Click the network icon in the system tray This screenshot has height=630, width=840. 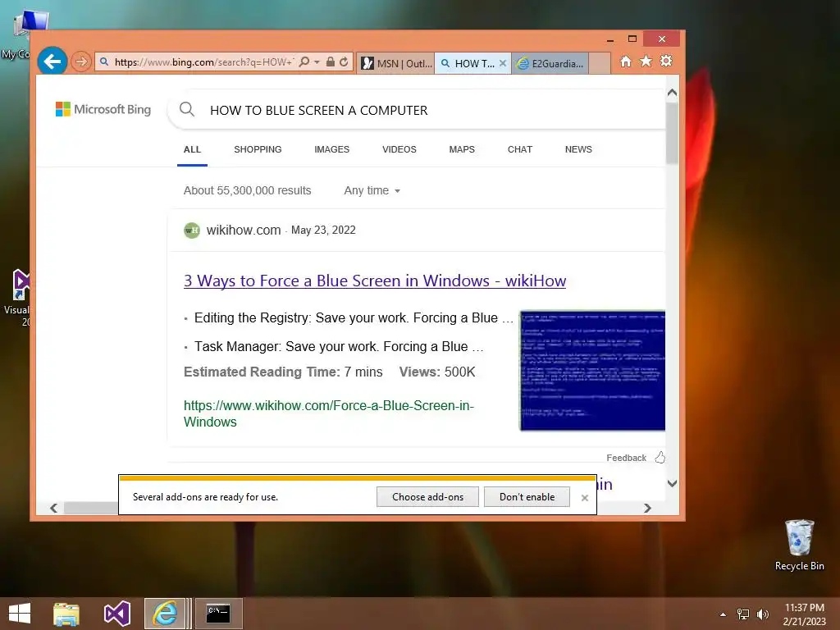click(743, 614)
